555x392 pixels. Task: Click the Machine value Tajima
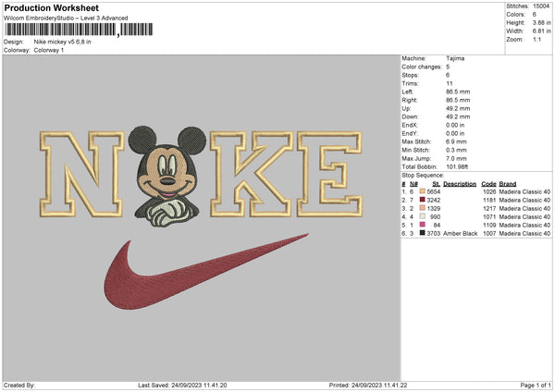tap(455, 58)
